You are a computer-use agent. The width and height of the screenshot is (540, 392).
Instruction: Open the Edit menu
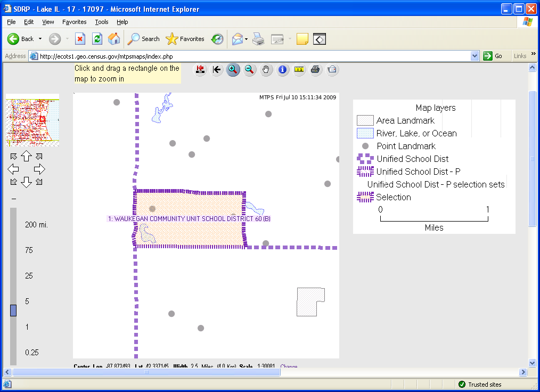29,22
